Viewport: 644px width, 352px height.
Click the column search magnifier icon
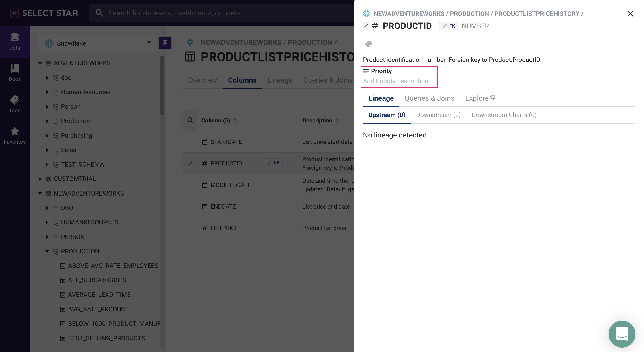click(190, 120)
